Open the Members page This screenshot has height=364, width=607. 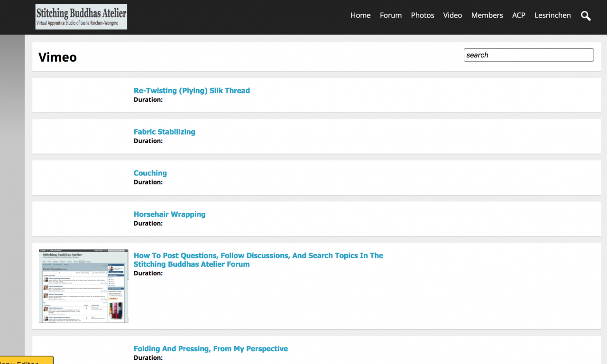click(487, 15)
